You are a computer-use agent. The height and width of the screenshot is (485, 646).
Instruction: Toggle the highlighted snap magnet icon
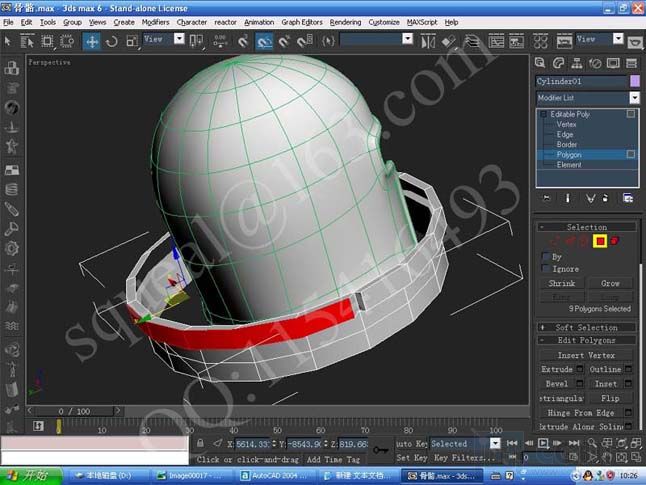point(264,42)
